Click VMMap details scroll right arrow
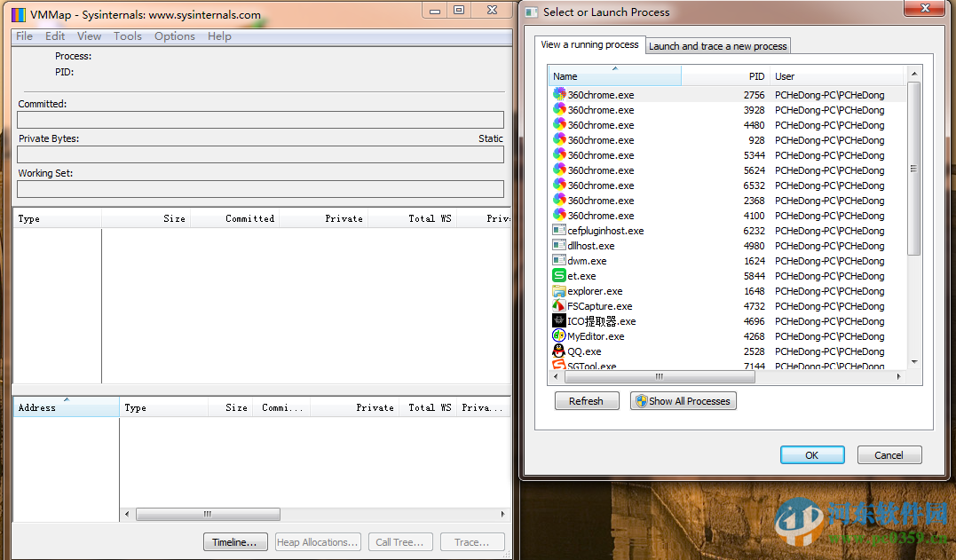This screenshot has width=956, height=560. (503, 515)
